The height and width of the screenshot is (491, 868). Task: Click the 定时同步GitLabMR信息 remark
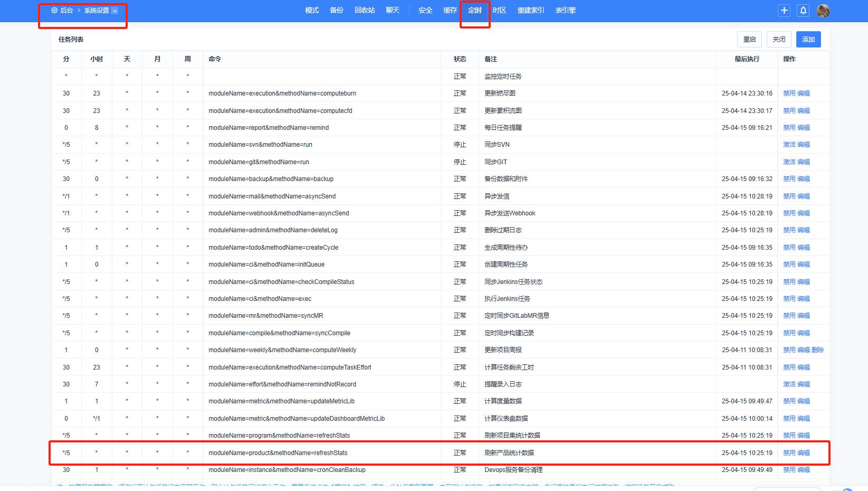point(517,316)
